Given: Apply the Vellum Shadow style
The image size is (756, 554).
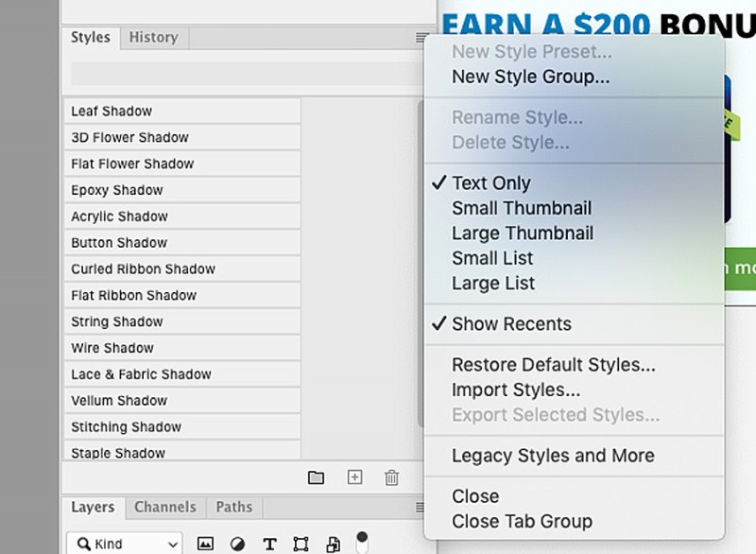Looking at the screenshot, I should (x=182, y=400).
